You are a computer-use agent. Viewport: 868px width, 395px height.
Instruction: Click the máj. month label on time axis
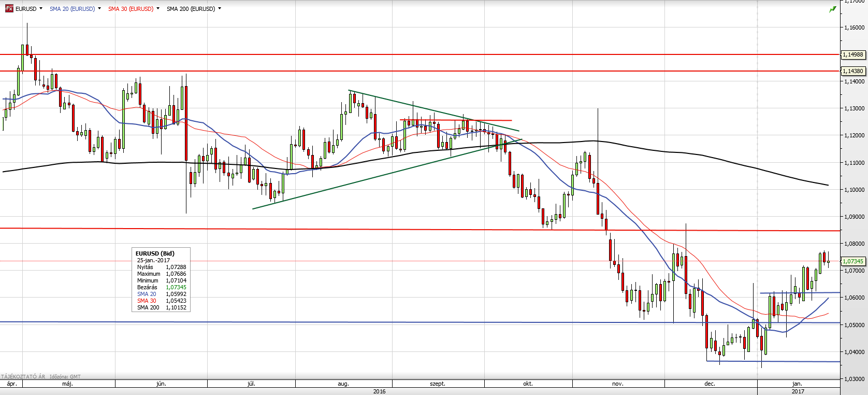tap(67, 384)
